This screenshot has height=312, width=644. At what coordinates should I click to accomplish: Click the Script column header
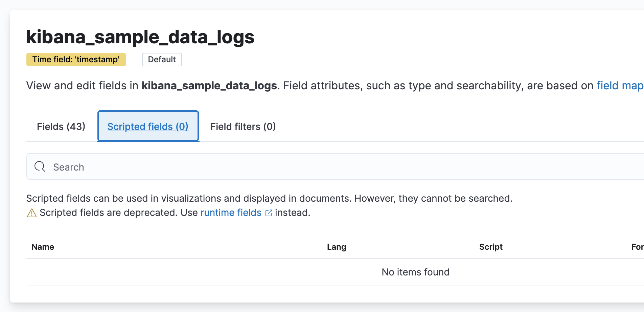tap(490, 247)
